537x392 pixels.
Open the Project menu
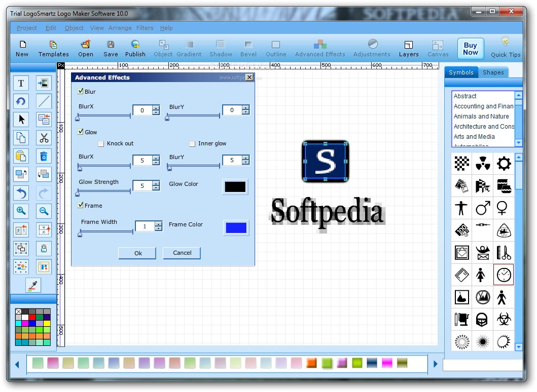pos(27,28)
